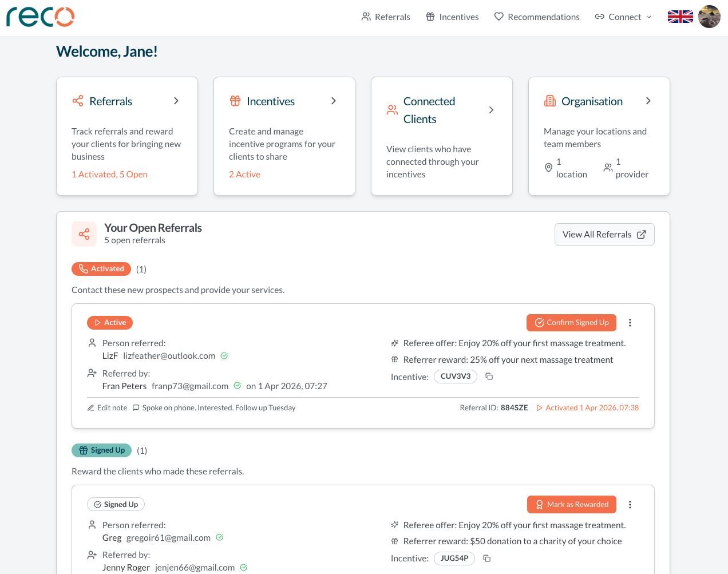This screenshot has width=728, height=574.
Task: Select Incentives from the top navigation
Action: 452,17
